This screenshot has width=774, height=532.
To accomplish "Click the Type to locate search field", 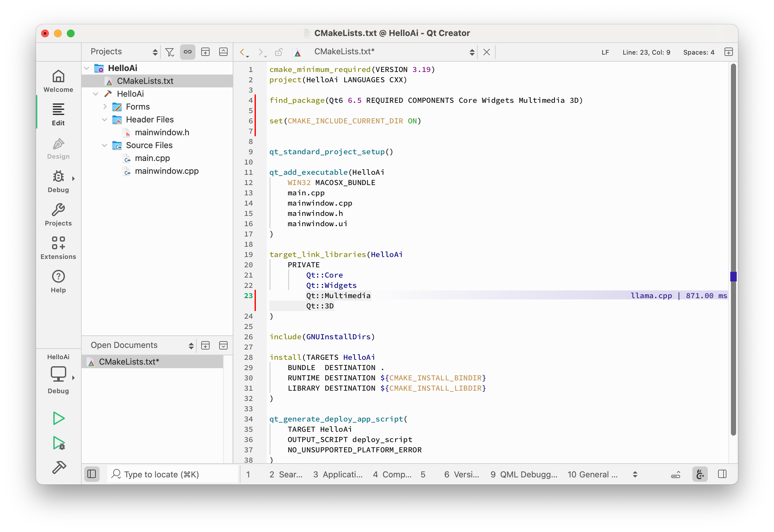I will 173,474.
